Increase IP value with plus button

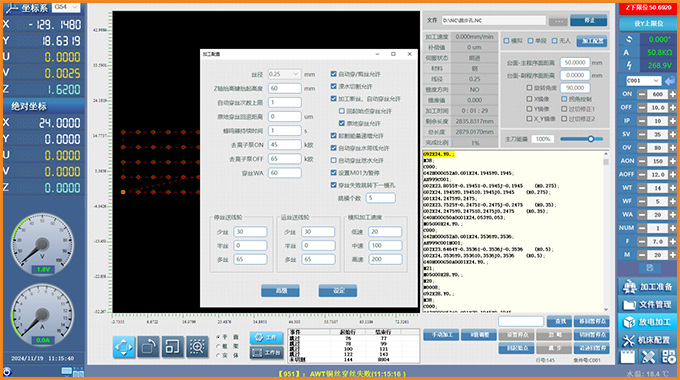[x=672, y=121]
